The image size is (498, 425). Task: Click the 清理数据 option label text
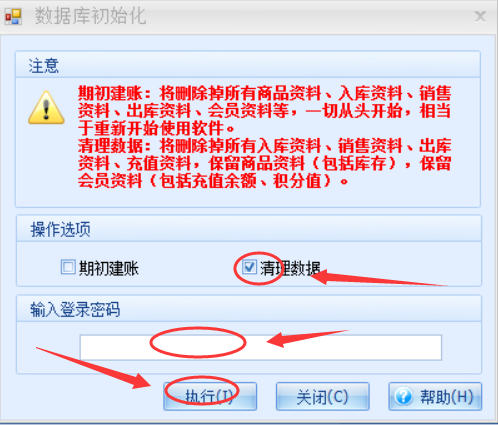pos(290,268)
